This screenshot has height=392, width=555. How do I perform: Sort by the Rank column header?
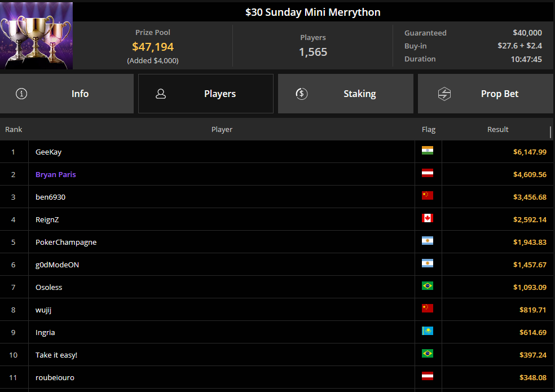[14, 130]
